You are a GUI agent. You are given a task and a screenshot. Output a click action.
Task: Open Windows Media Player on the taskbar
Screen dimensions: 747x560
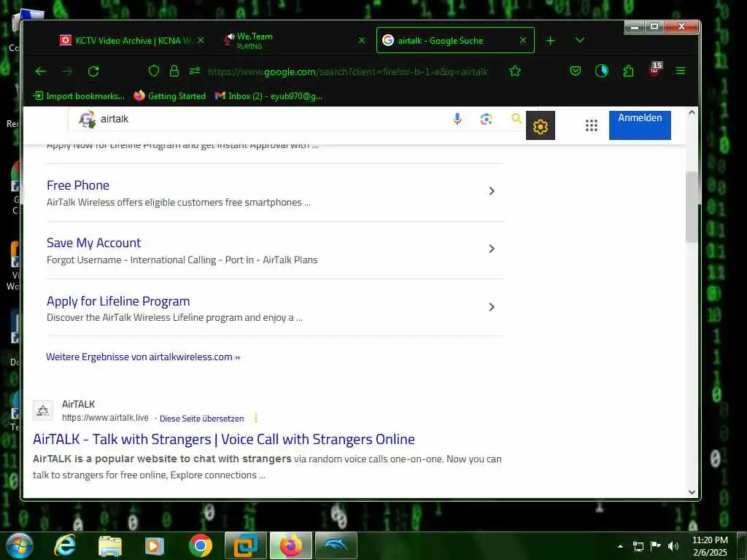[x=155, y=545]
